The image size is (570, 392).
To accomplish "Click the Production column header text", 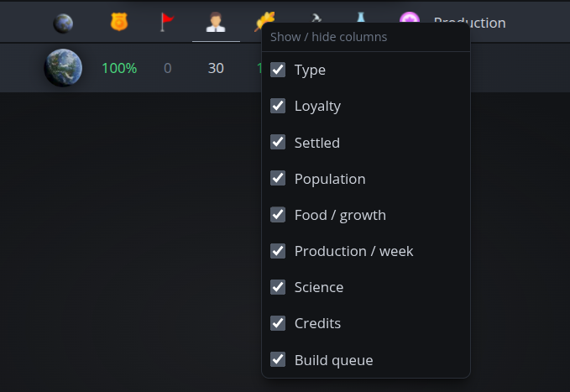I will [x=469, y=24].
